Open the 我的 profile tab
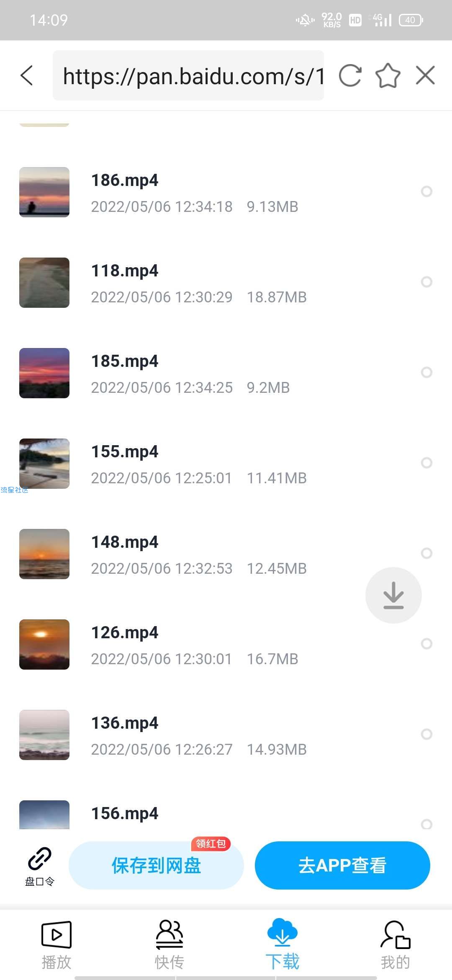The height and width of the screenshot is (980, 452). click(395, 945)
